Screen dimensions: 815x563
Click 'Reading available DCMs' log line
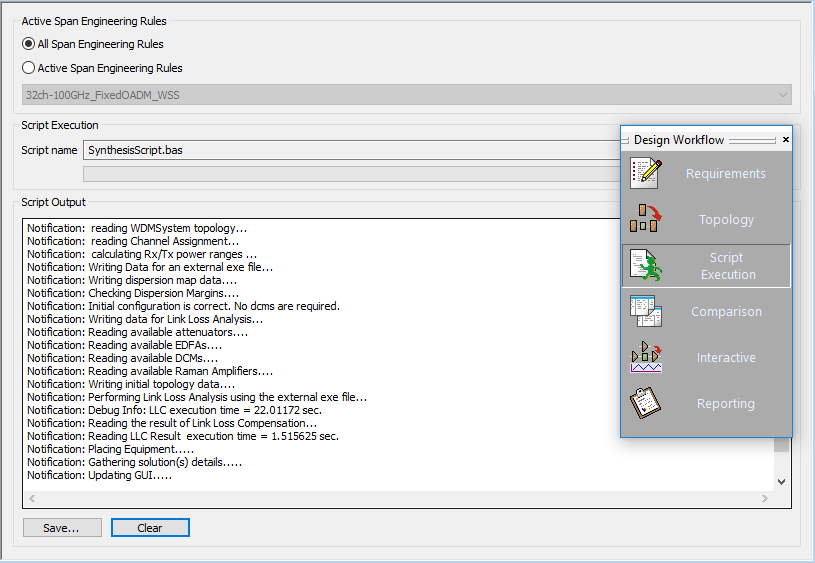pos(123,358)
